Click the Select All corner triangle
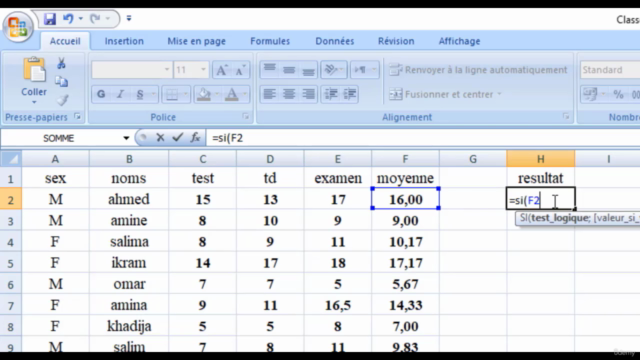Viewport: 640px width, 360px height. 11,159
